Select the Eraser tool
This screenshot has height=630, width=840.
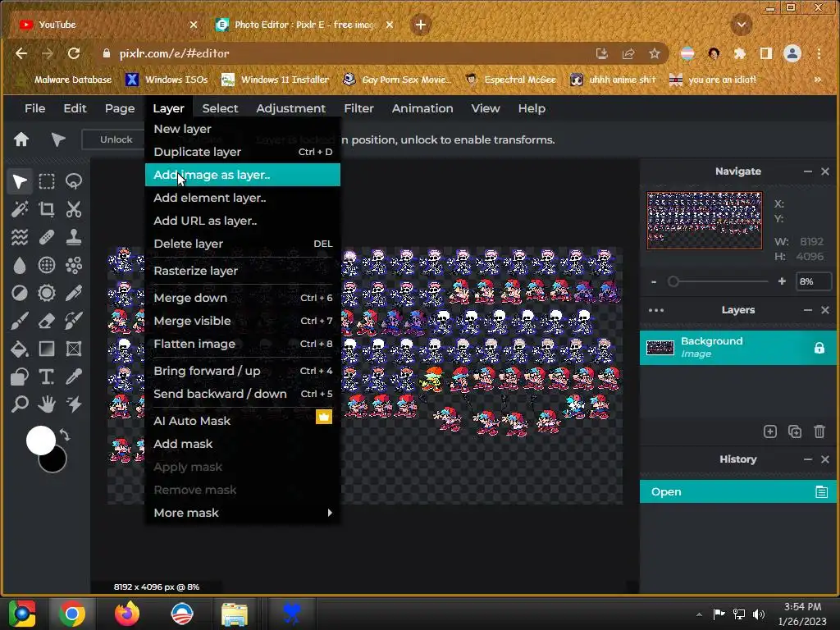pos(47,321)
